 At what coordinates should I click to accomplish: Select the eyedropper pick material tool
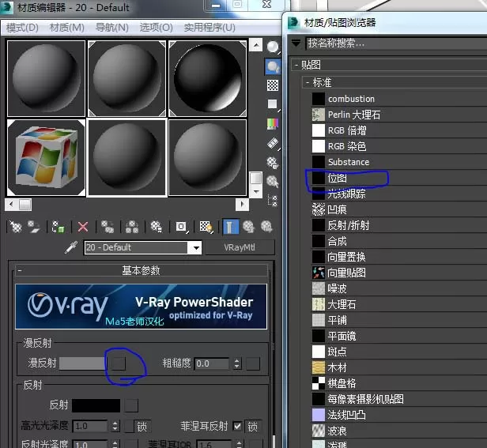click(71, 247)
